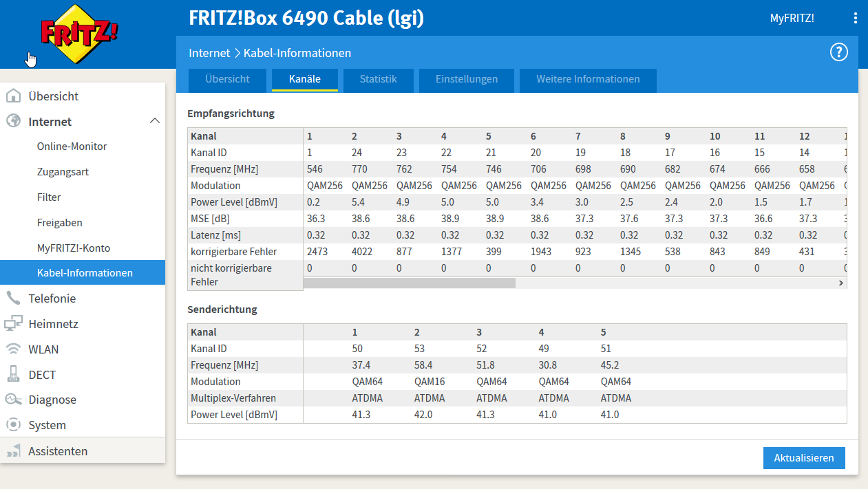Click correctable errors value 2473
This screenshot has height=489, width=868.
[x=317, y=252]
